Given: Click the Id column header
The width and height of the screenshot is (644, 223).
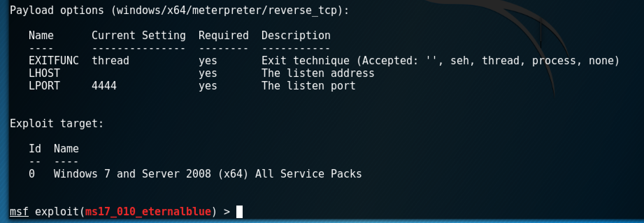Looking at the screenshot, I should (35, 149).
